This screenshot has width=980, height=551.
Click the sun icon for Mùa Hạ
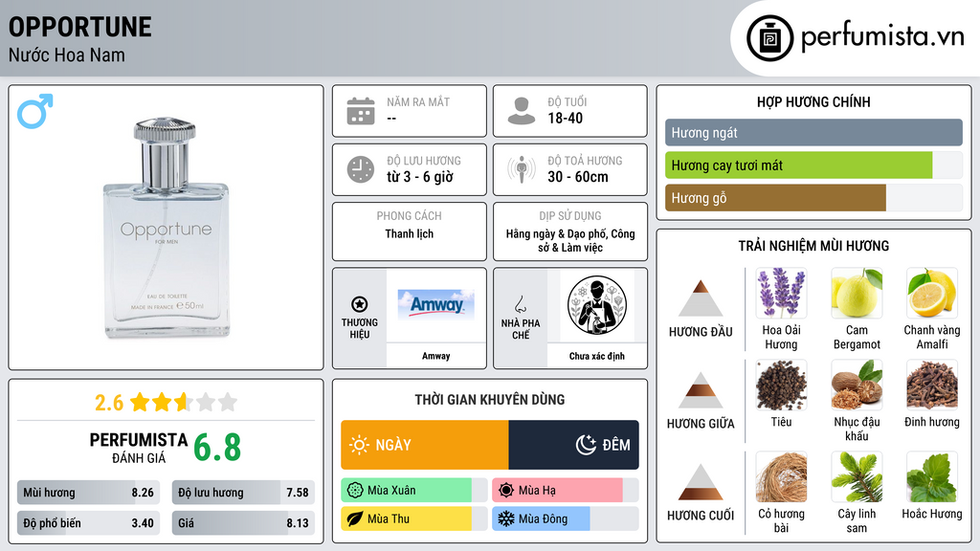[x=506, y=491]
